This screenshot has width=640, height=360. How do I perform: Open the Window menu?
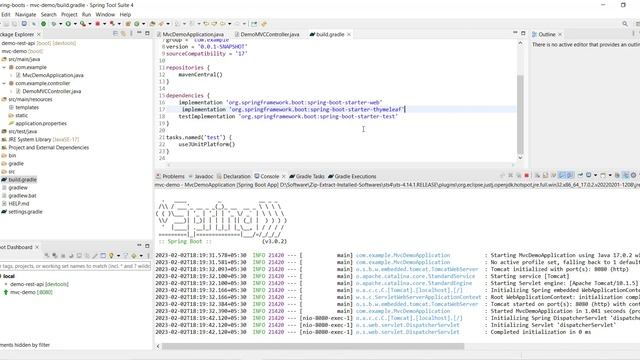tap(105, 14)
